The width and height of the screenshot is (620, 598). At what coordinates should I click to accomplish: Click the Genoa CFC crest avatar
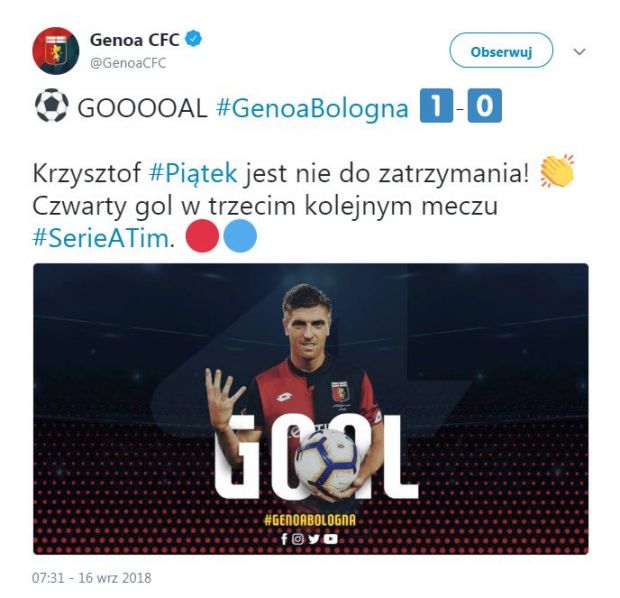[56, 51]
